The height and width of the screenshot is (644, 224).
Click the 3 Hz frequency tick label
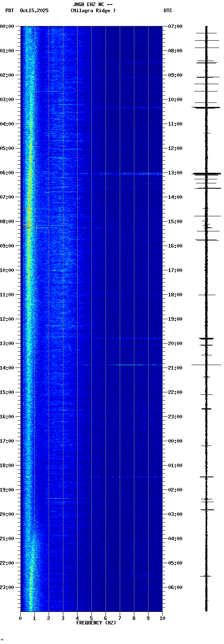(x=63, y=618)
